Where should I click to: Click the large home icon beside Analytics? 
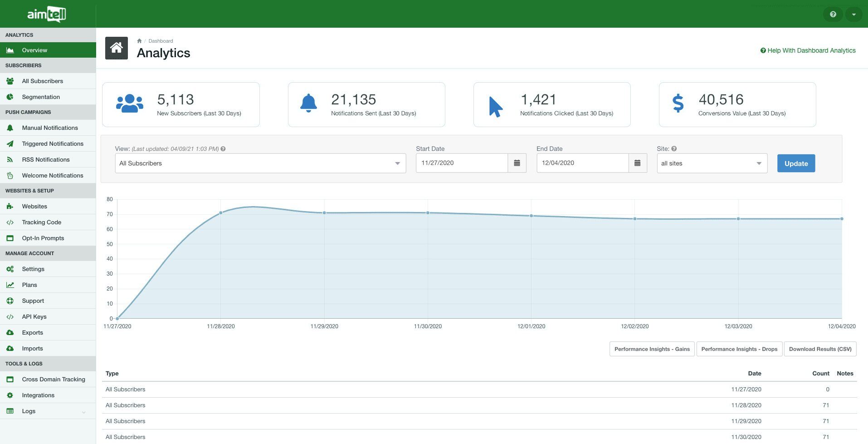click(117, 48)
